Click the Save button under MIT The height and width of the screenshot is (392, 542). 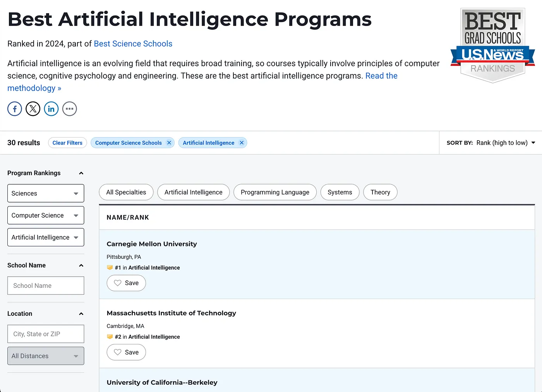click(x=126, y=352)
